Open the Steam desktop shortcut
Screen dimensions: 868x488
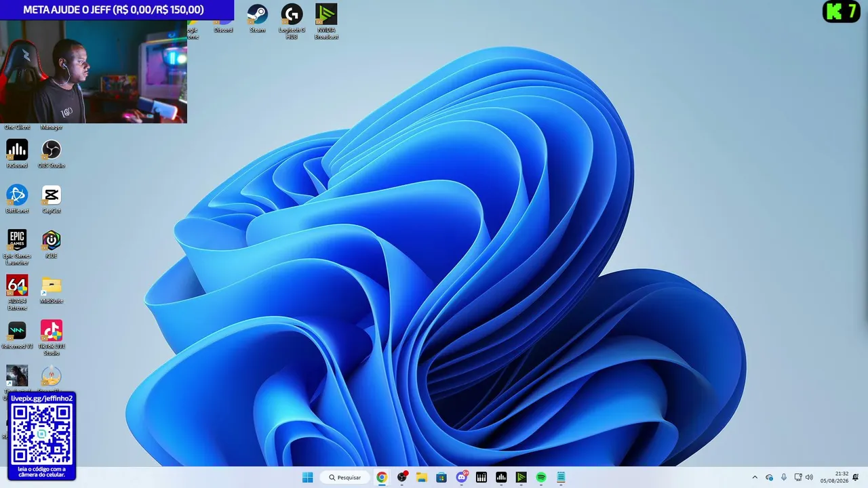(x=257, y=18)
